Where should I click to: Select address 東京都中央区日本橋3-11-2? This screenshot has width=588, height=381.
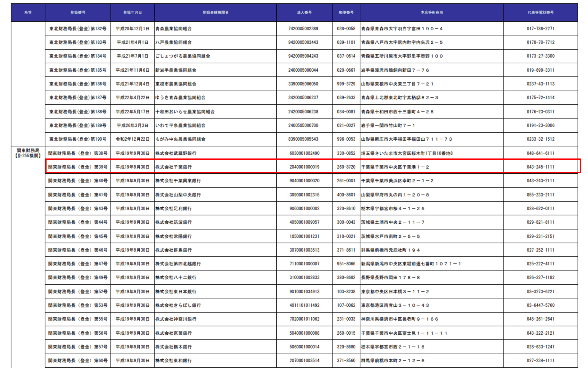[395, 292]
